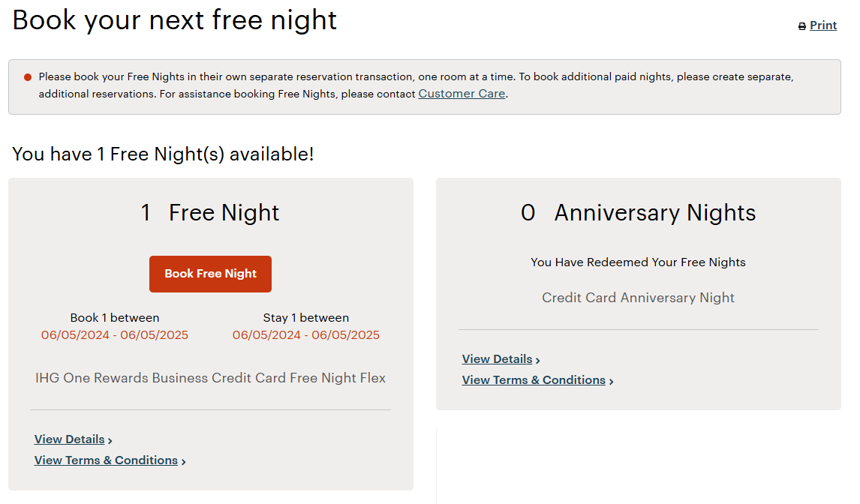Open View Terms & Conditions for the Free Night

106,460
